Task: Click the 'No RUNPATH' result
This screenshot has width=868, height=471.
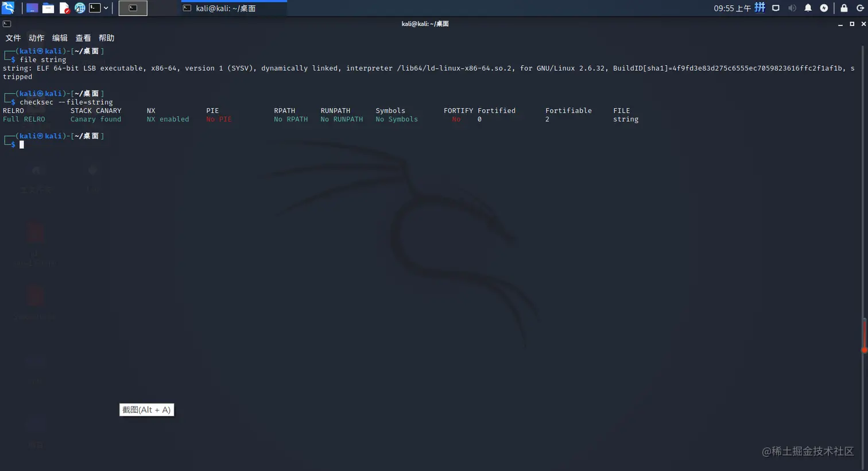Action: (342, 119)
